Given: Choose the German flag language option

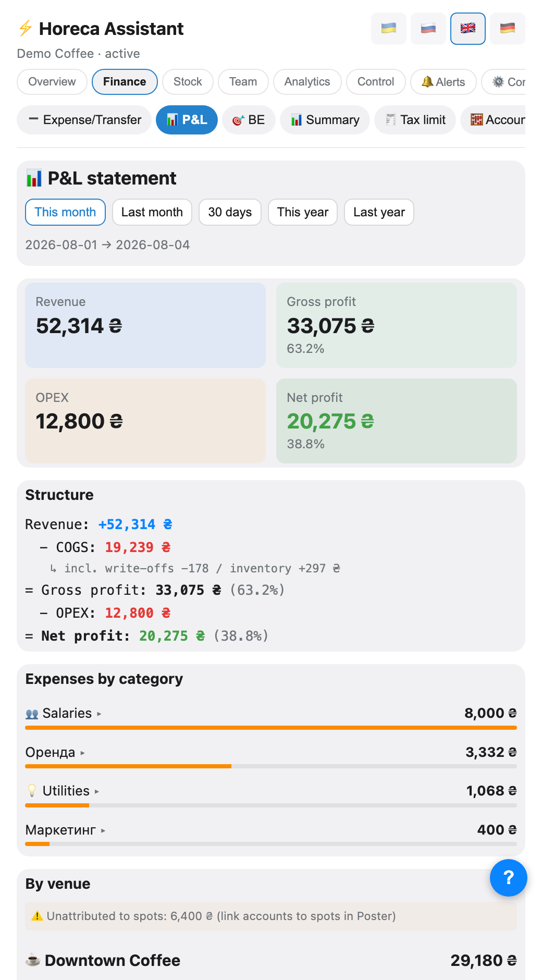Looking at the screenshot, I should [x=508, y=29].
